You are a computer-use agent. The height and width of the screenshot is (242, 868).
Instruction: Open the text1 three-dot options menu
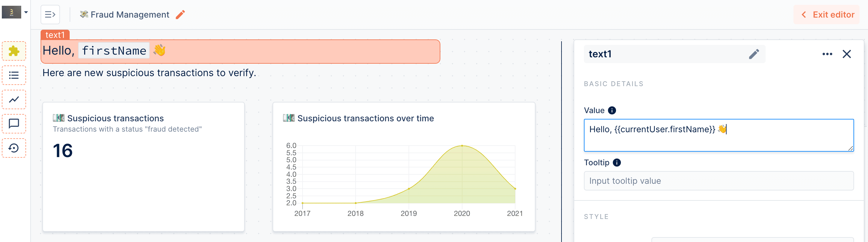click(827, 54)
